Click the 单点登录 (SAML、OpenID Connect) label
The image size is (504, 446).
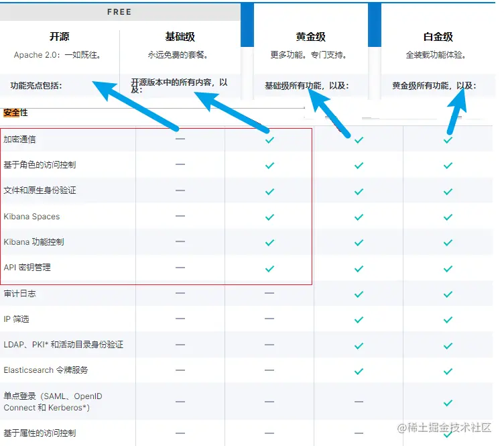click(x=53, y=402)
